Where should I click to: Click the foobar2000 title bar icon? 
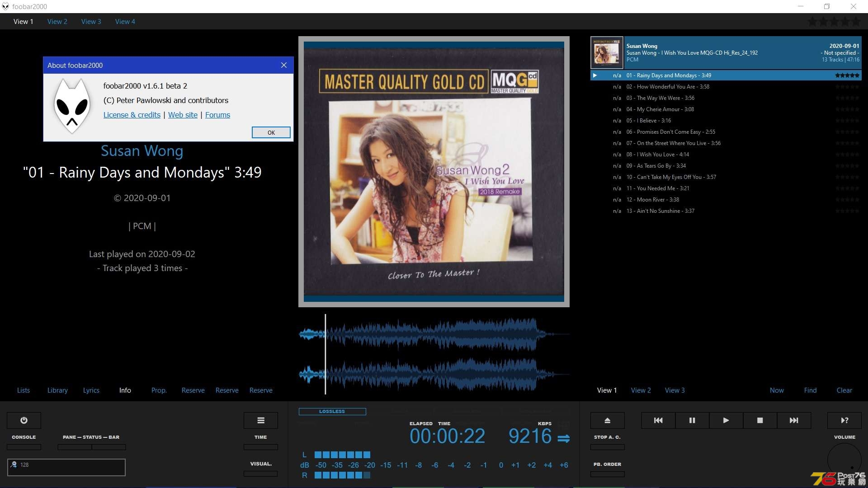(5, 6)
